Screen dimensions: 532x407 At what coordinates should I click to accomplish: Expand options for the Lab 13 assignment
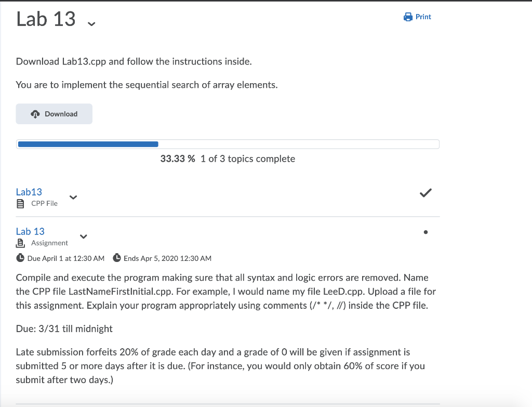[x=83, y=237]
